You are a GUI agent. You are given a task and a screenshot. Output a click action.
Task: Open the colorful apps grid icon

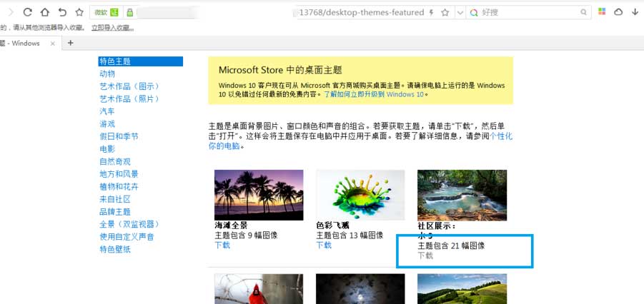coord(602,12)
